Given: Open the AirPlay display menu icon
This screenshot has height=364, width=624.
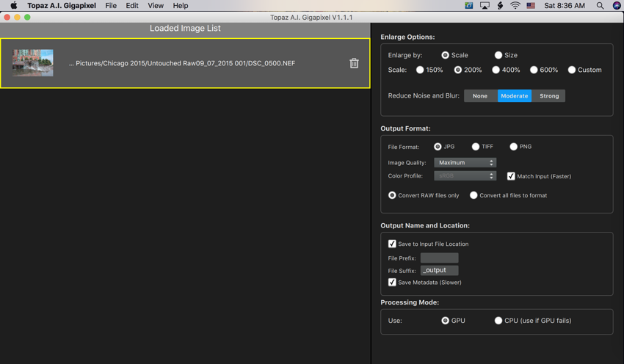Looking at the screenshot, I should click(x=485, y=6).
